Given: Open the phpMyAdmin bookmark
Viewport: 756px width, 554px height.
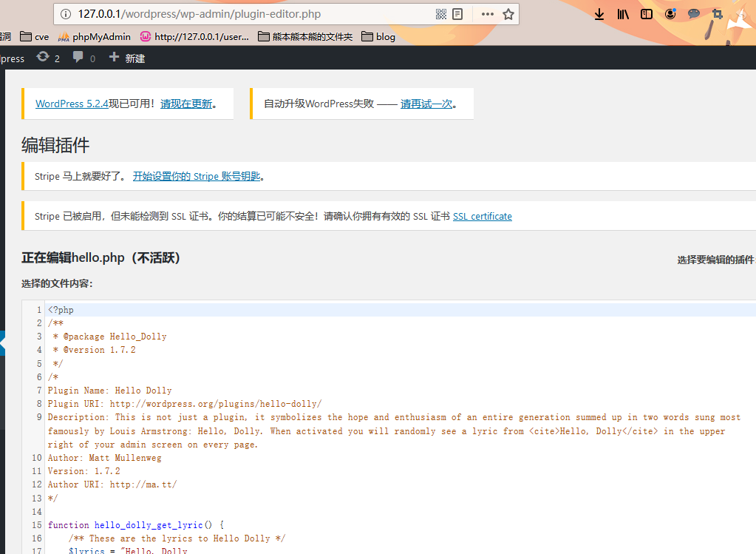Looking at the screenshot, I should 94,37.
